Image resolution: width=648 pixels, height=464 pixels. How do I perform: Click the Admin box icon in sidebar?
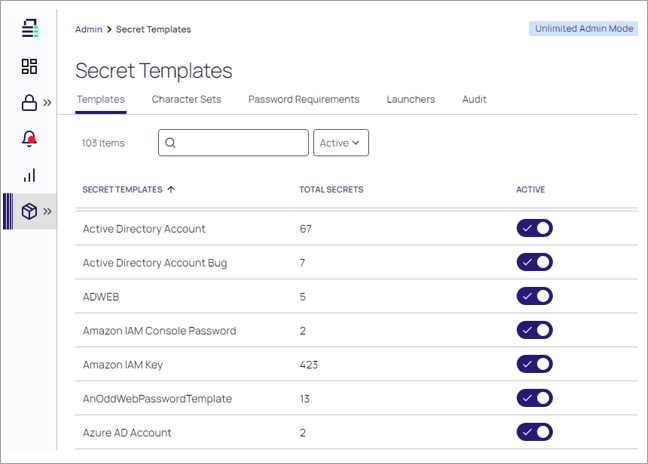(29, 211)
